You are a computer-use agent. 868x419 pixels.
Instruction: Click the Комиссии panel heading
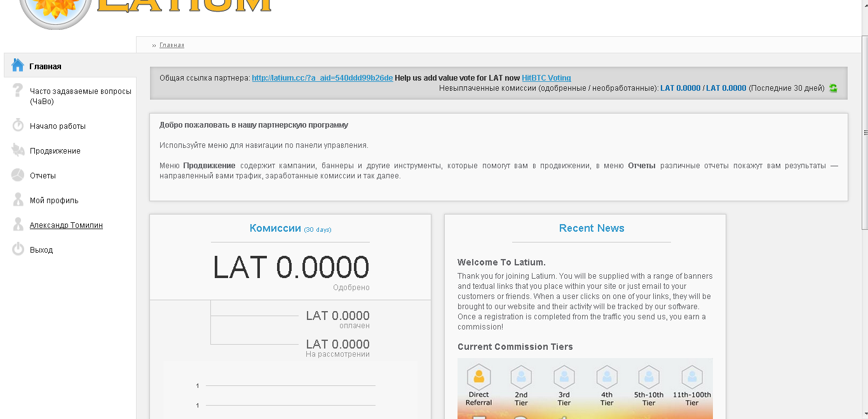click(290, 229)
